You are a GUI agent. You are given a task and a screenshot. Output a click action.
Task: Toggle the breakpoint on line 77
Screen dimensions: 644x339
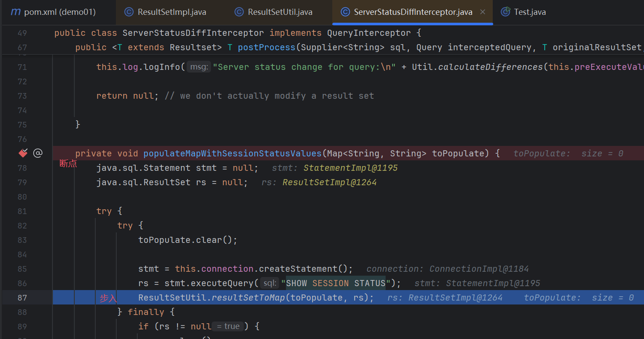pyautogui.click(x=23, y=153)
